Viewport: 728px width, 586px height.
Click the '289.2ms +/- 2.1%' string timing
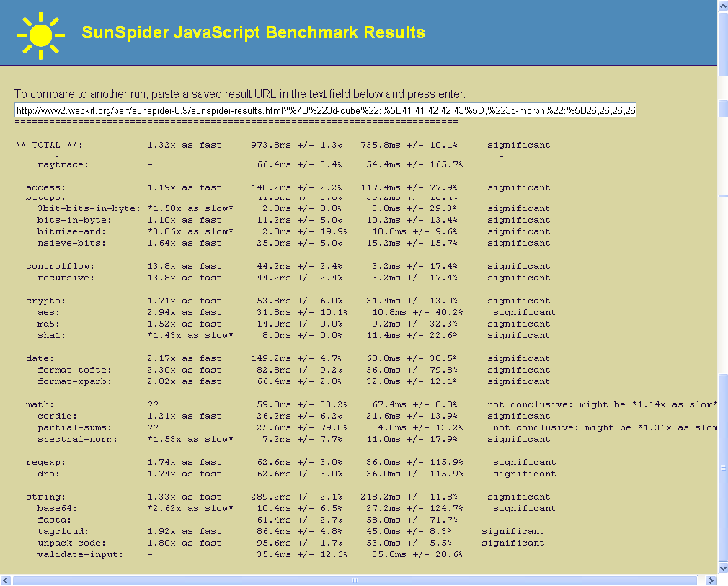(x=296, y=497)
